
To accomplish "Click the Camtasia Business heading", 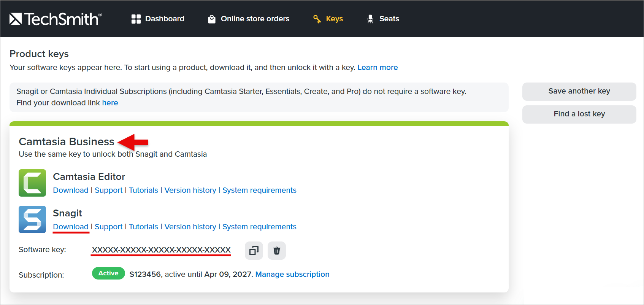I will [67, 141].
